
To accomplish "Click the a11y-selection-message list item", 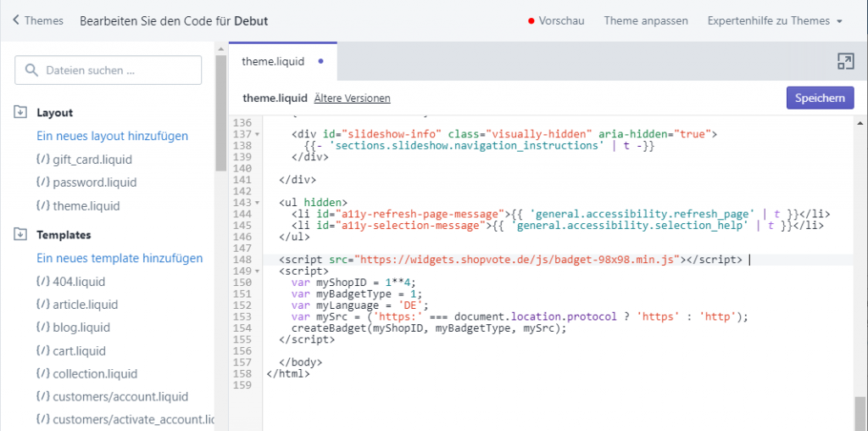I will [x=558, y=226].
